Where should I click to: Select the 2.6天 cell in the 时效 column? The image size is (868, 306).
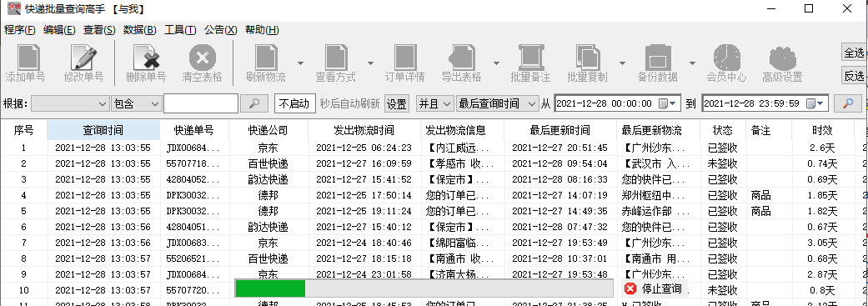coord(823,148)
